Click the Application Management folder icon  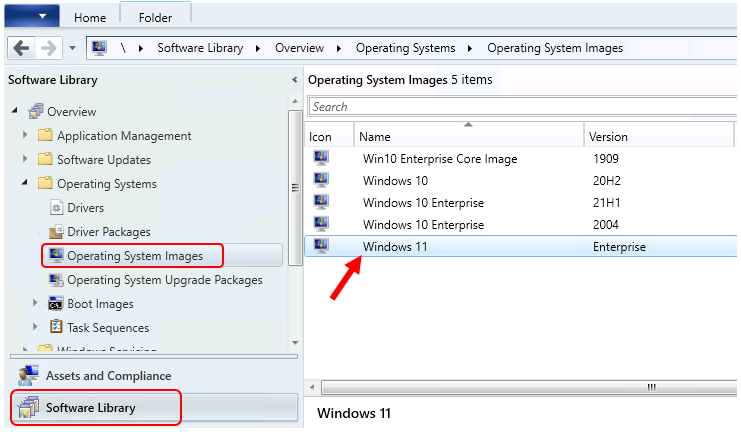pyautogui.click(x=45, y=135)
